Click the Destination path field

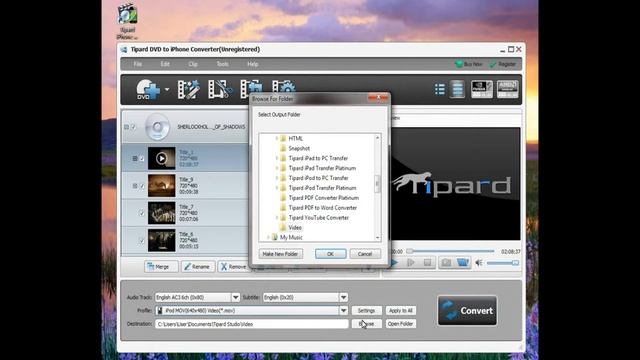coord(251,324)
